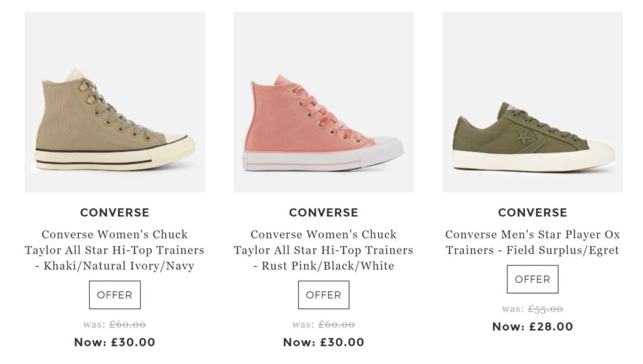The width and height of the screenshot is (643, 364).
Task: Select Now: £30.00 price under Khaki trainers
Action: point(114,342)
